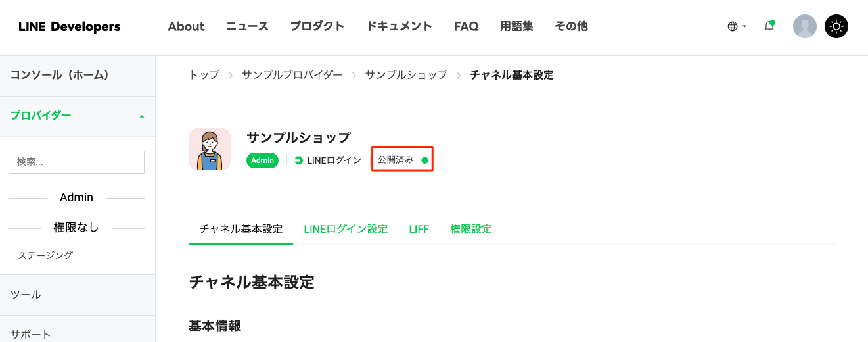868x342 pixels.
Task: Select ステージング provider in sidebar
Action: (x=45, y=255)
